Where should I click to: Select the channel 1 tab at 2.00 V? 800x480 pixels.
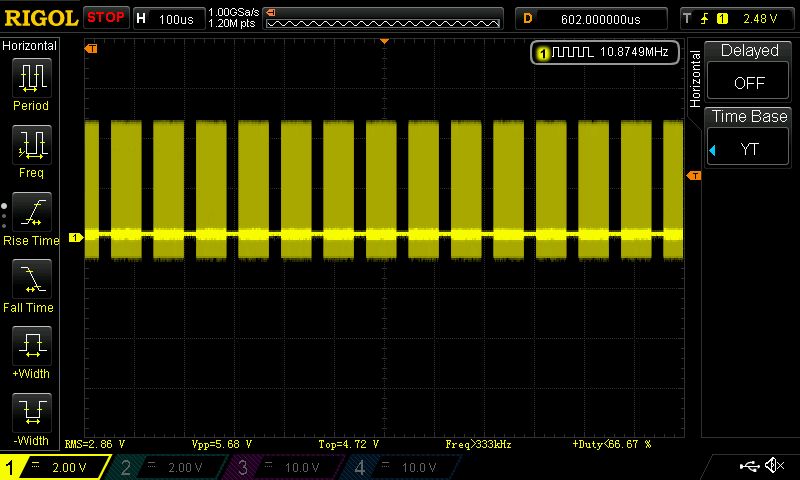[x=54, y=467]
